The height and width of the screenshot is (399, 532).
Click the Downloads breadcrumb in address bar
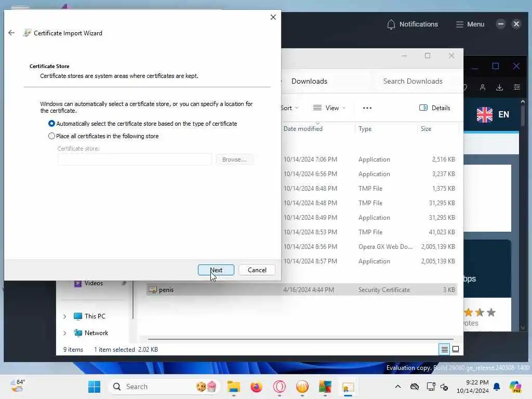[309, 81]
